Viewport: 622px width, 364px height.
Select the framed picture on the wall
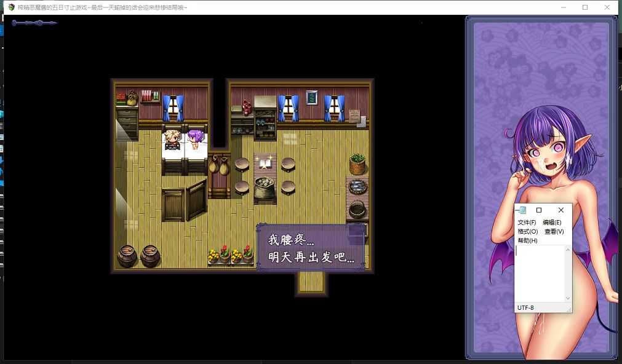pyautogui.click(x=312, y=98)
